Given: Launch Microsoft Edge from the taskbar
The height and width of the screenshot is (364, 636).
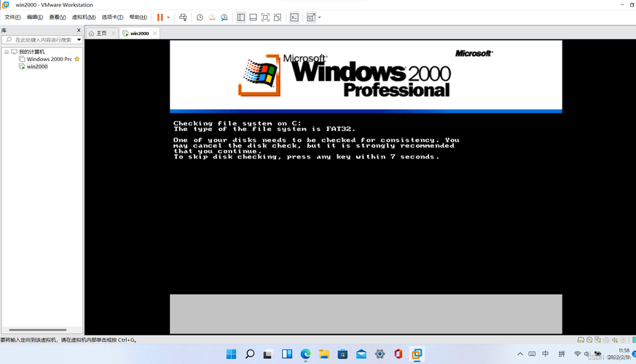Looking at the screenshot, I should pos(305,354).
